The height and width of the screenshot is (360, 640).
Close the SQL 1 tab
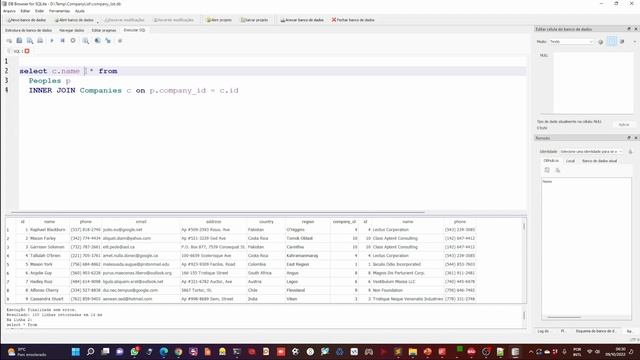tap(27, 51)
